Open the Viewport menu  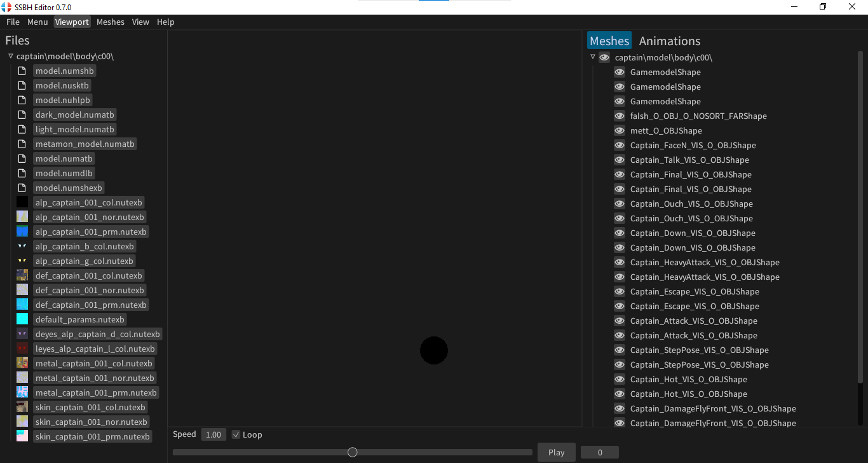point(72,22)
